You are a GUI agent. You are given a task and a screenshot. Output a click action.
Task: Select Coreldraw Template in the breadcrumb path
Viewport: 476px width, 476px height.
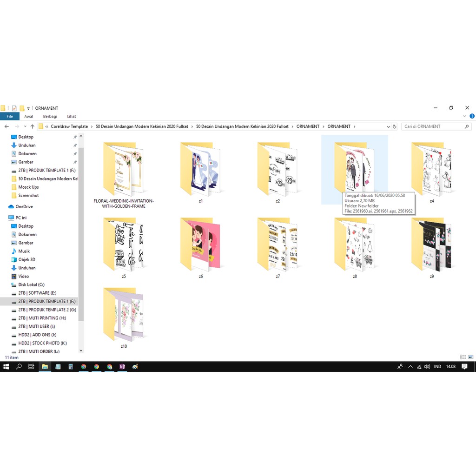pos(69,126)
